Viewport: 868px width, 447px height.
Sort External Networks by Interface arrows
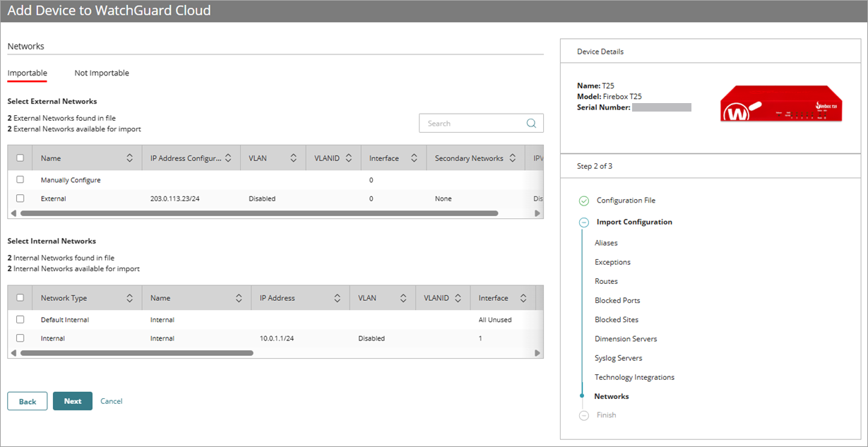pos(415,158)
